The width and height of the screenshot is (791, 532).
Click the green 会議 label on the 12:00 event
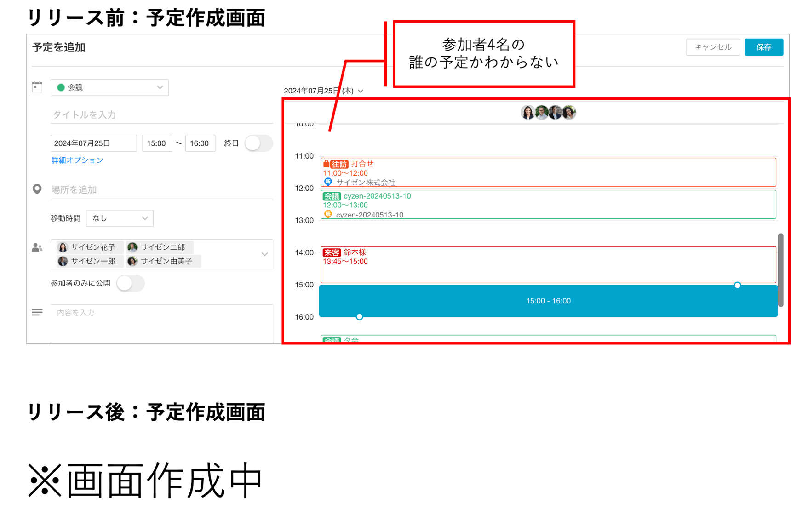tap(331, 196)
